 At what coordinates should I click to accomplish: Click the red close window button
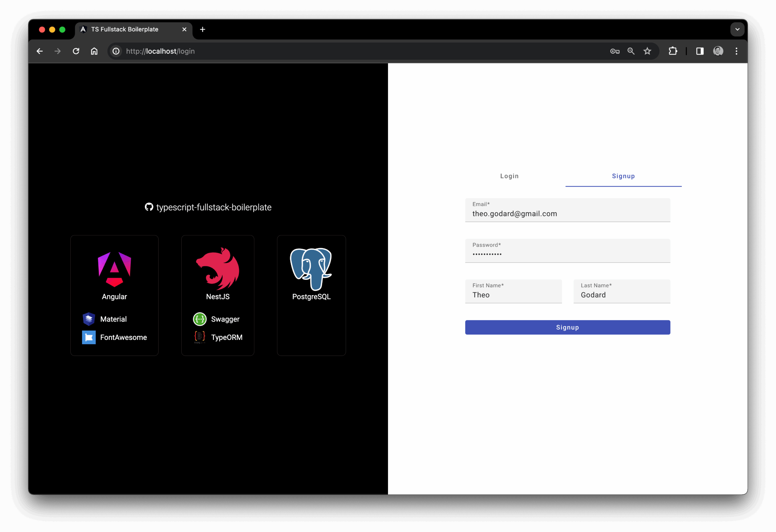click(x=42, y=29)
